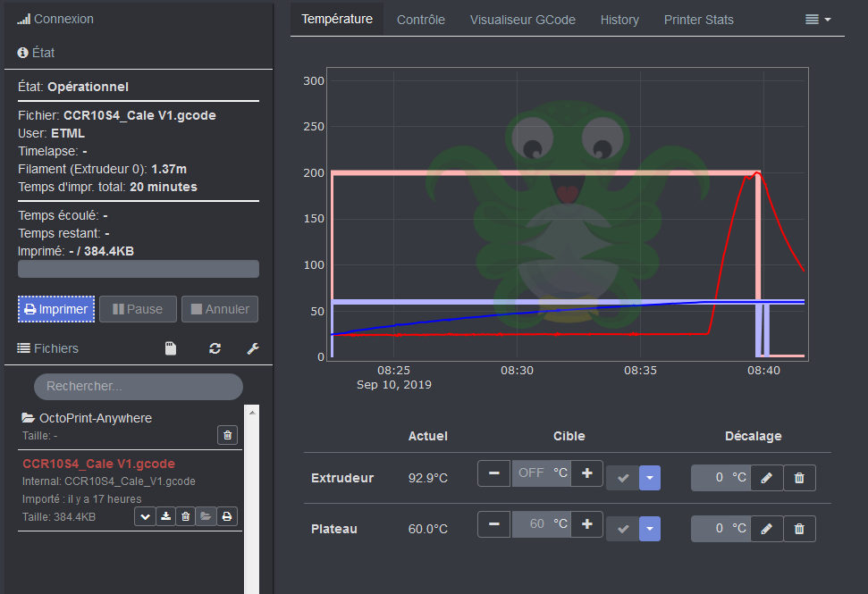Screen dimensions: 868x594
Task: Click the SD card icon in Fichiers
Action: tap(171, 348)
